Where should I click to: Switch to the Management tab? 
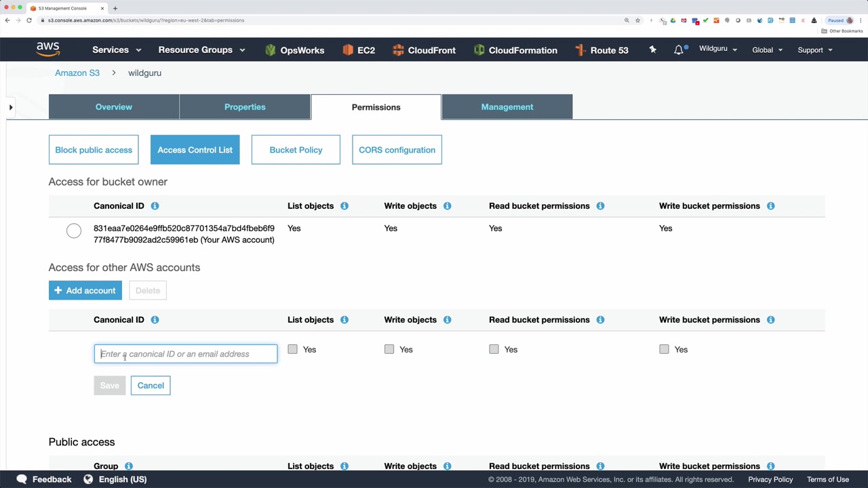(x=507, y=107)
